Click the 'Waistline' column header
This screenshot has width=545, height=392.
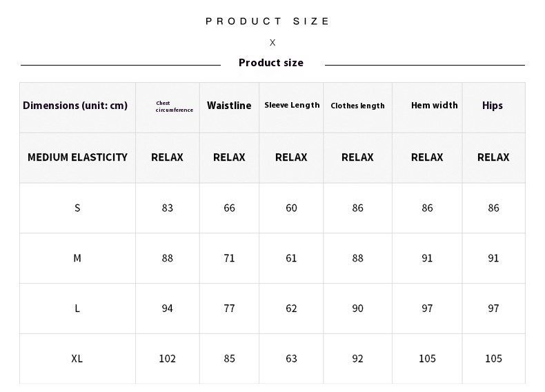point(229,105)
